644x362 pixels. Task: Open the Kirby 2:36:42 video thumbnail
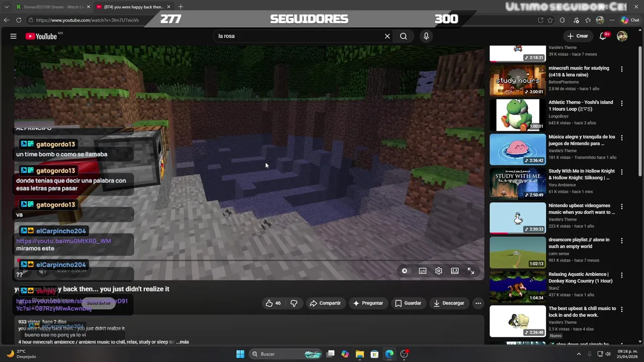coord(518,149)
